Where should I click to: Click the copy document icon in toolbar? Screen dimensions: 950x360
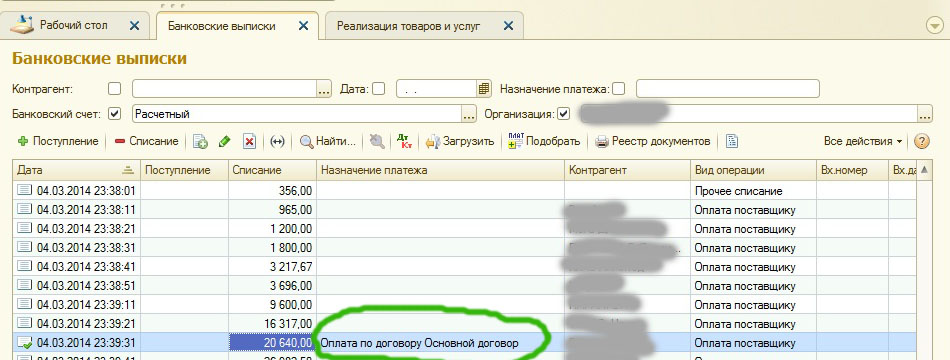(201, 141)
